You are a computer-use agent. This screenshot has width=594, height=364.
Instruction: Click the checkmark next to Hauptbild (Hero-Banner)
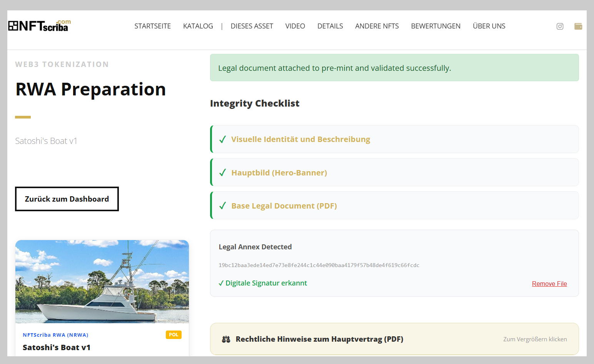click(222, 172)
